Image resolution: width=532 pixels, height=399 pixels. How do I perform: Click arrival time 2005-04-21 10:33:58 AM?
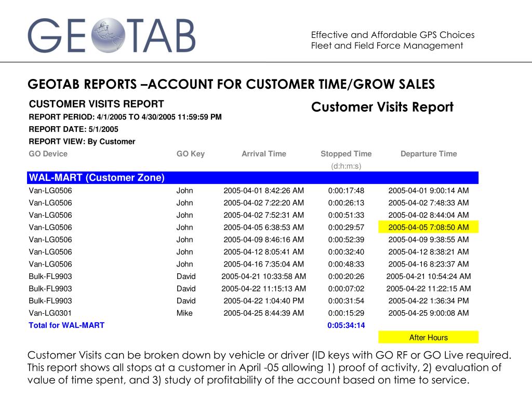(x=263, y=276)
